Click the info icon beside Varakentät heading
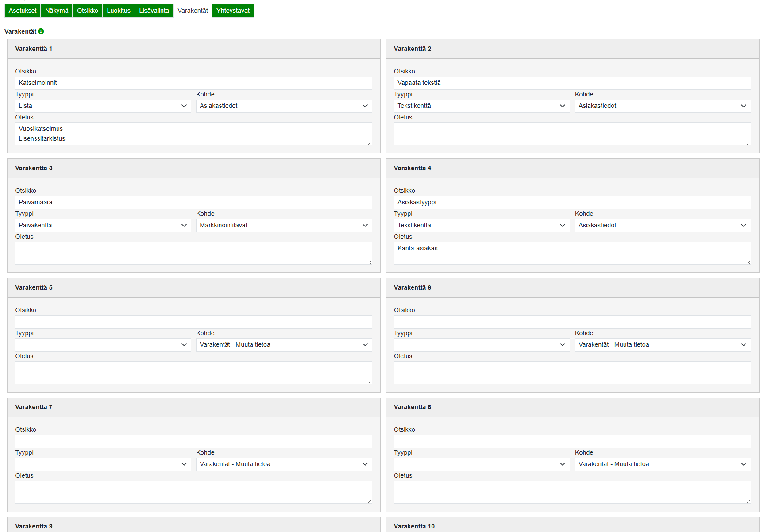This screenshot has height=532, width=760. (x=41, y=31)
